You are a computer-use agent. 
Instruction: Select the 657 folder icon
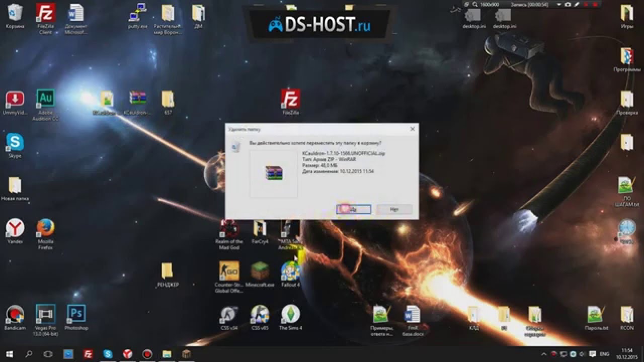[168, 103]
